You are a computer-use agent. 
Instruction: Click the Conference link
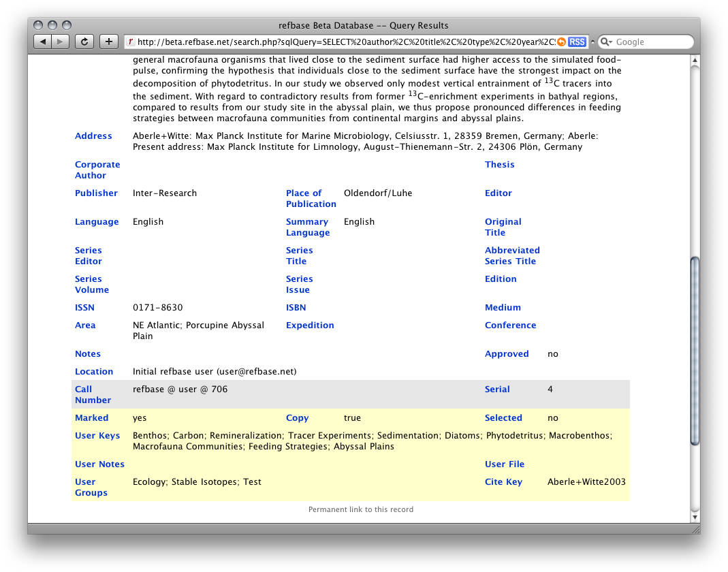(x=510, y=325)
